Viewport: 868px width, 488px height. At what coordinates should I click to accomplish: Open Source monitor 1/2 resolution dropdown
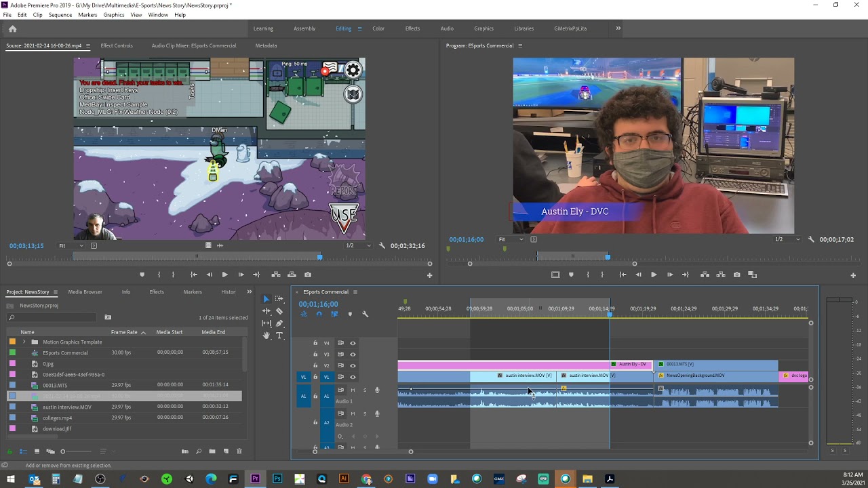pos(359,245)
